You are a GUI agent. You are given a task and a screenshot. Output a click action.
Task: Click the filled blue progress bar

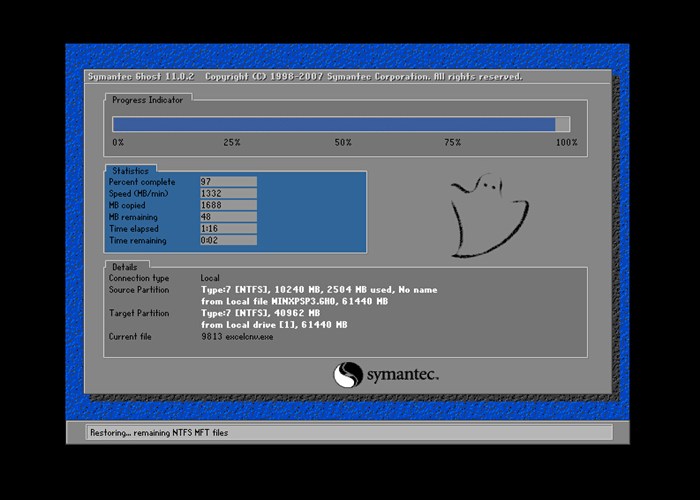click(x=333, y=124)
